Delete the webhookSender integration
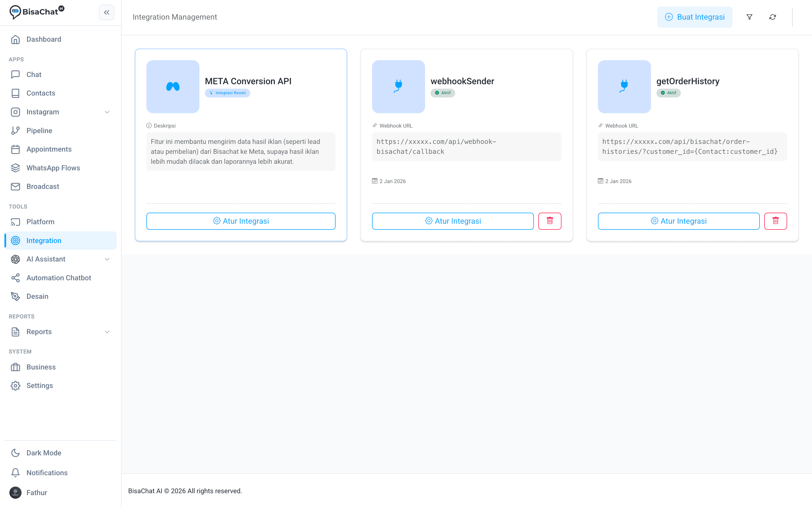The height and width of the screenshot is (507, 812). pyautogui.click(x=550, y=221)
